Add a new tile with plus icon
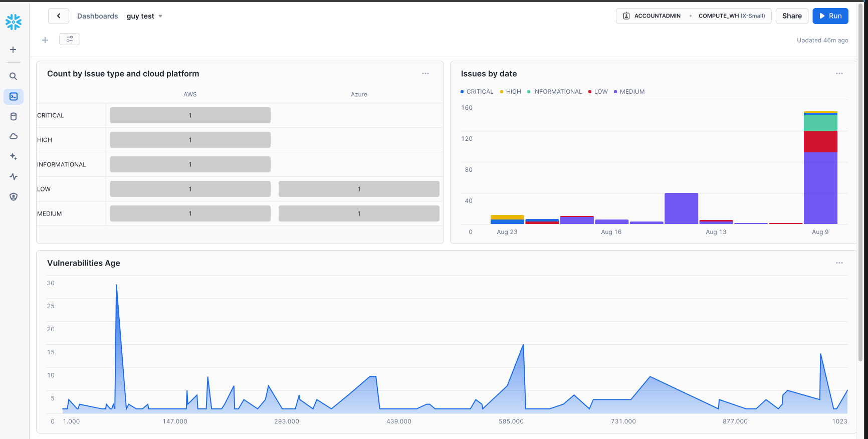Image resolution: width=868 pixels, height=439 pixels. [x=45, y=40]
